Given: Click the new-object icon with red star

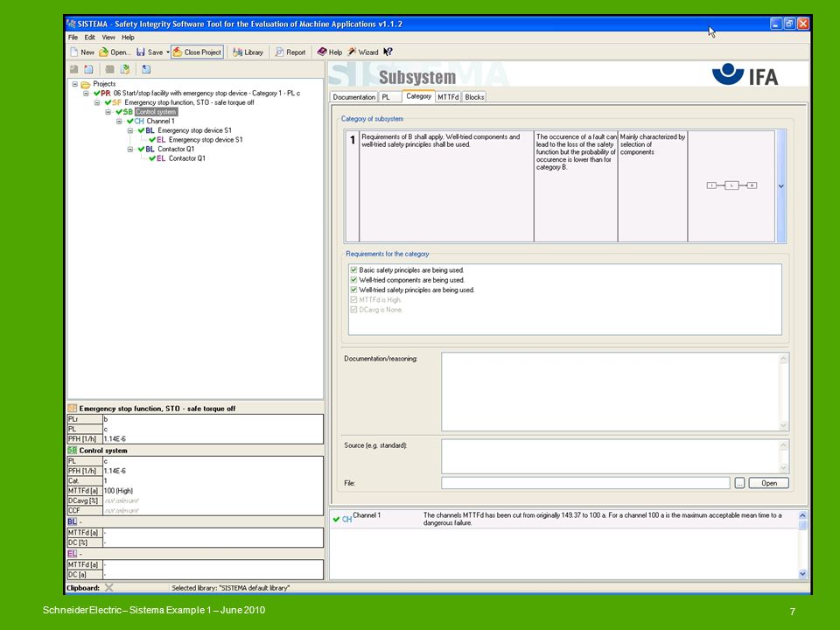Looking at the screenshot, I should click(88, 69).
